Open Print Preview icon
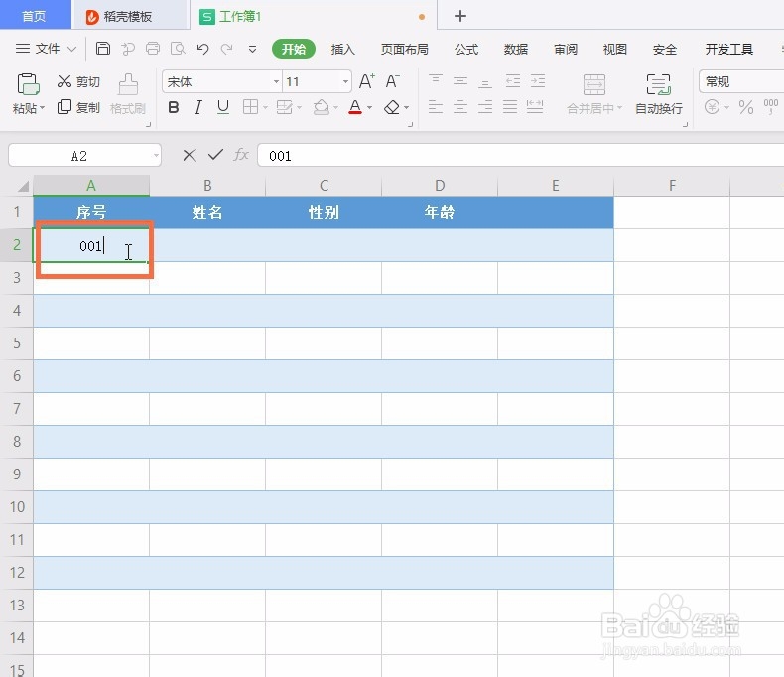 [x=178, y=49]
